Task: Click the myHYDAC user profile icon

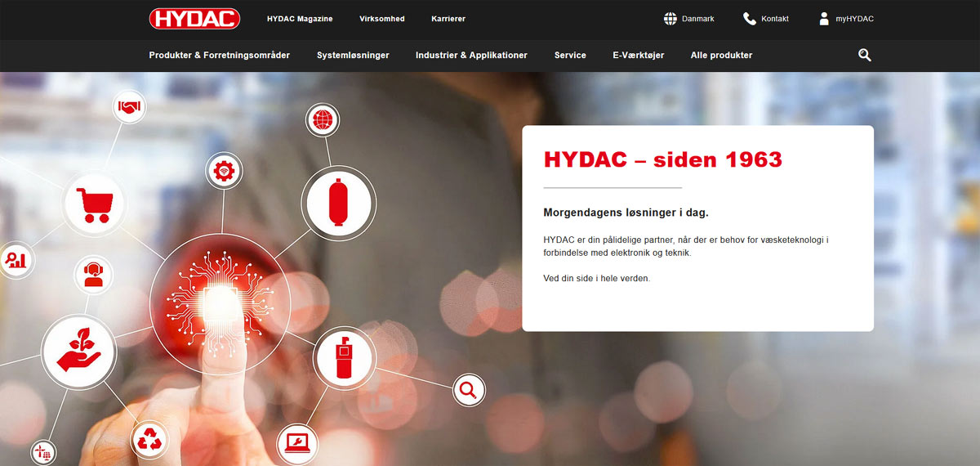Action: [x=823, y=19]
